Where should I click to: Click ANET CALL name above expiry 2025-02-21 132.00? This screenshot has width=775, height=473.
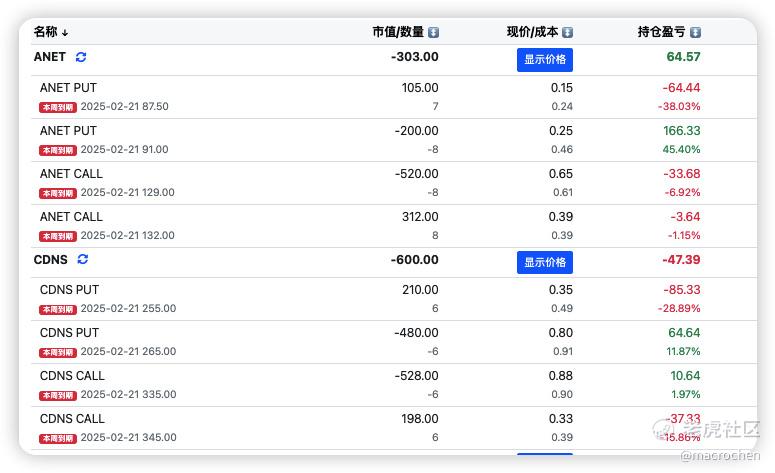tap(71, 216)
